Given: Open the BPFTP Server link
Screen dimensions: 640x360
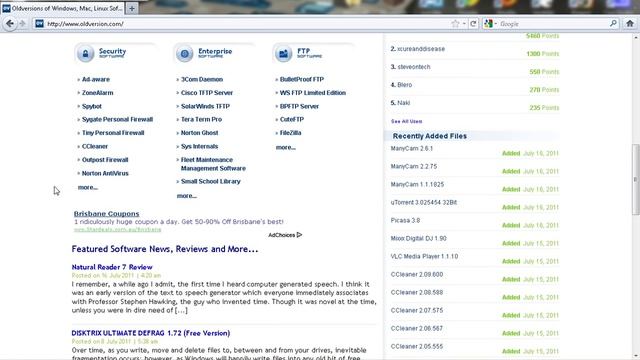Looking at the screenshot, I should coord(299,106).
